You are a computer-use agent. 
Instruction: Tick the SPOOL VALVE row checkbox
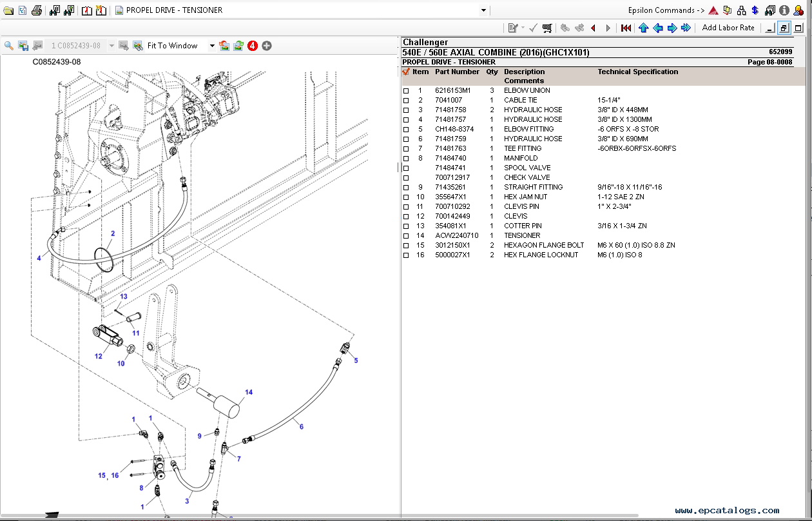point(406,168)
